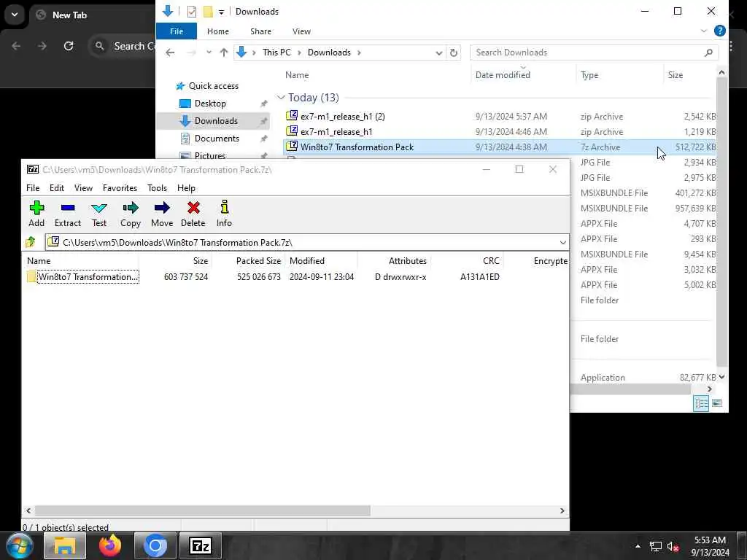Image resolution: width=747 pixels, height=560 pixels.
Task: Open the Tools menu in 7-Zip
Action: tap(158, 188)
